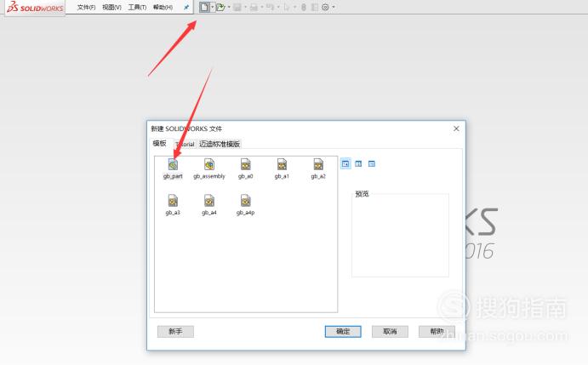
Task: Click the gb_a4 label text
Action: coord(209,213)
